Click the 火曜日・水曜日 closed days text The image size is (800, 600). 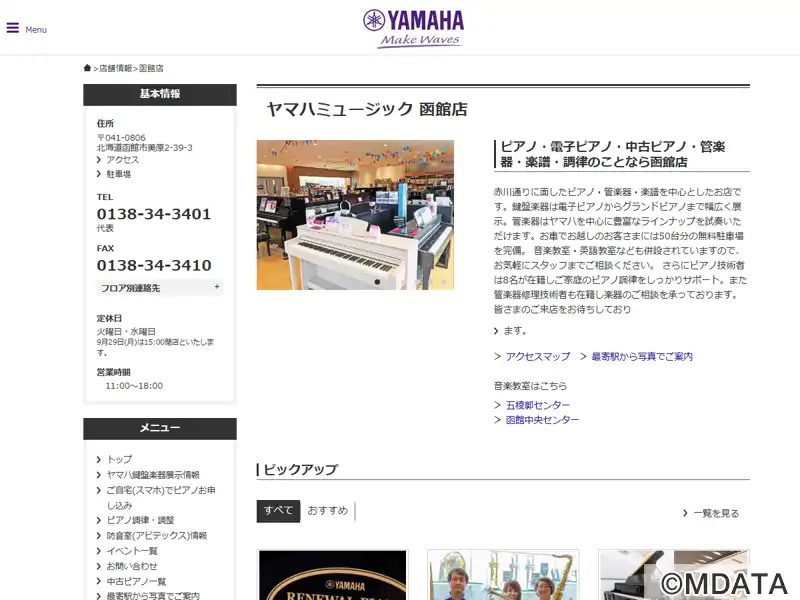point(126,331)
